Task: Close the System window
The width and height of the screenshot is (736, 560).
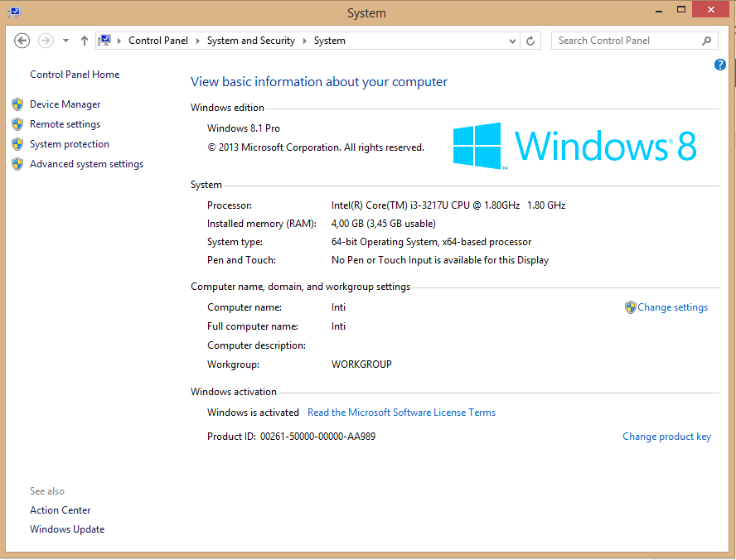Action: (x=710, y=9)
